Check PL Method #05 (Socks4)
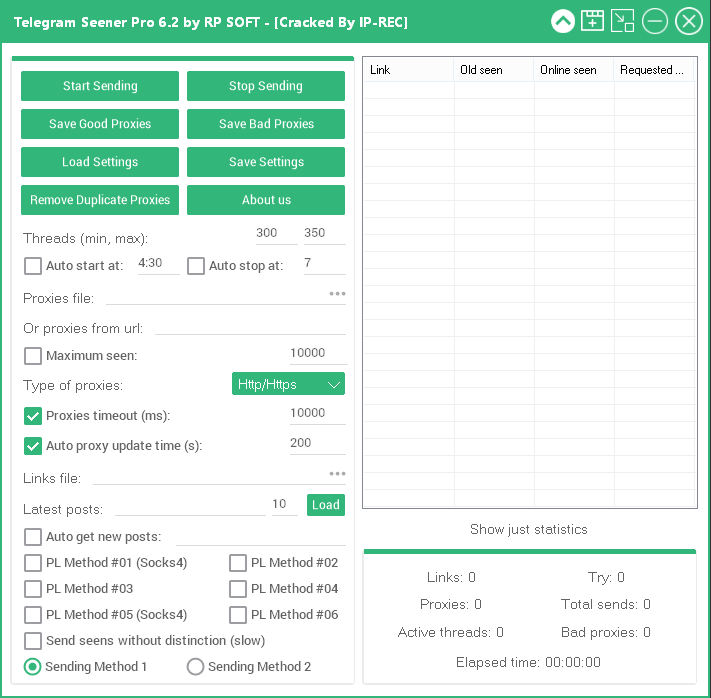Screen dimensions: 711x698 pos(33,615)
